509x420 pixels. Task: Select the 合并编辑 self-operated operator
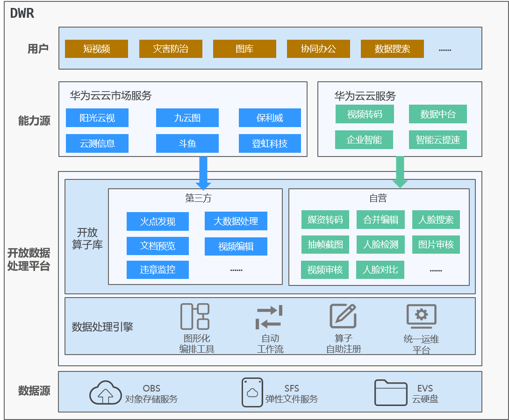tap(381, 220)
